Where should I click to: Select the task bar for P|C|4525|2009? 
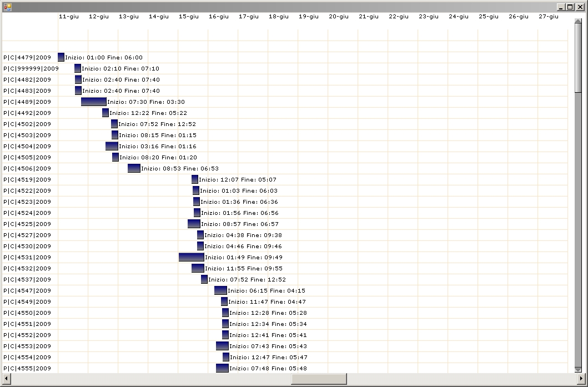tap(194, 224)
